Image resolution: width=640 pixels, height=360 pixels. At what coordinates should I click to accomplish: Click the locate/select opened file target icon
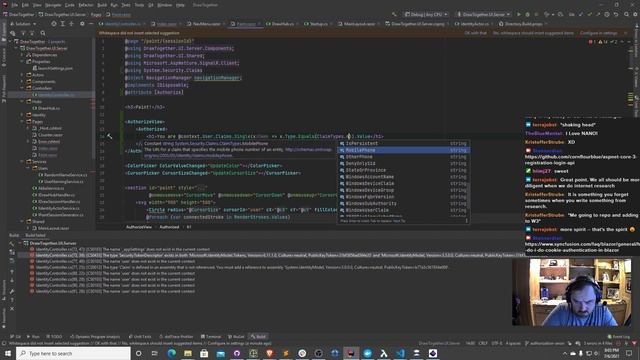coord(54,24)
